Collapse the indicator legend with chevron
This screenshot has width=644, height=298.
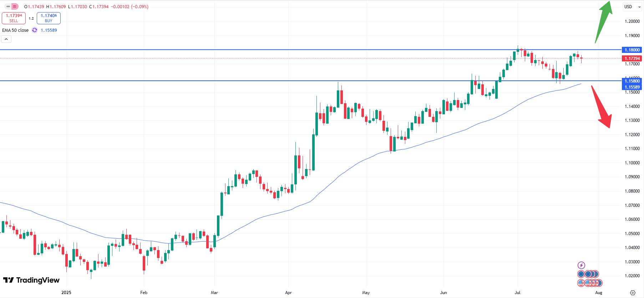pos(6,39)
